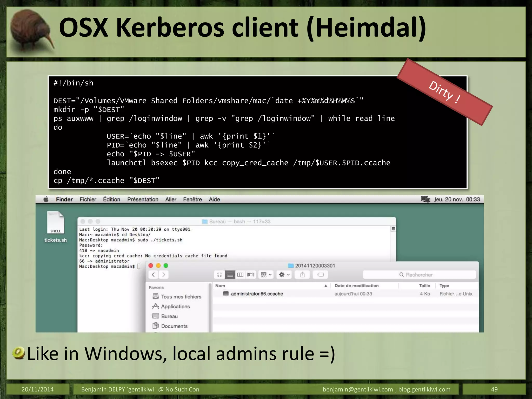Viewport: 532px width, 399px height.
Task: Click the Favoris sidebar heading
Action: coord(156,287)
